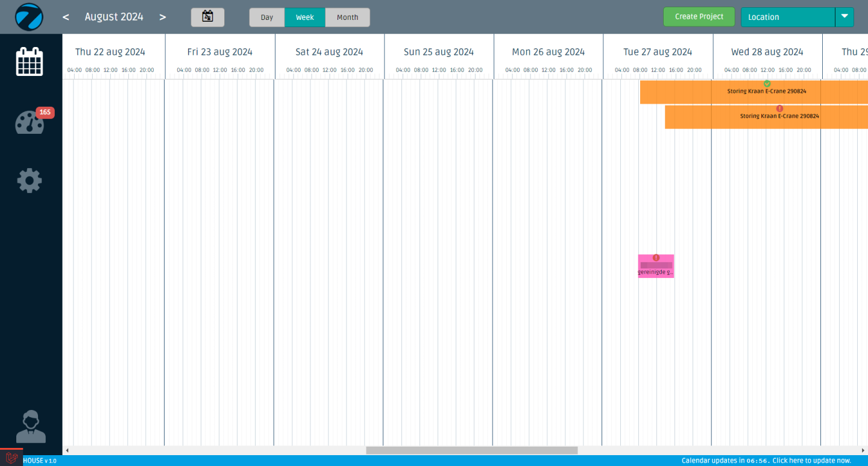Switch to Week view

(304, 17)
